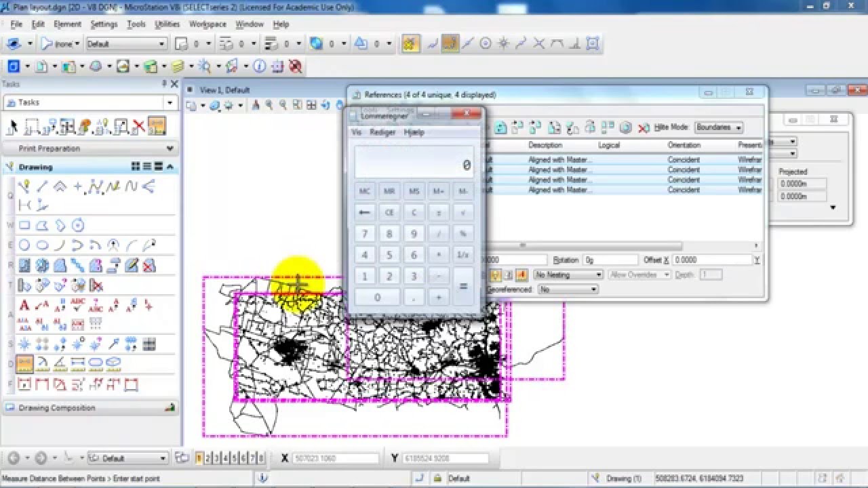Open active color dropdown arrow in attributes

click(x=209, y=43)
